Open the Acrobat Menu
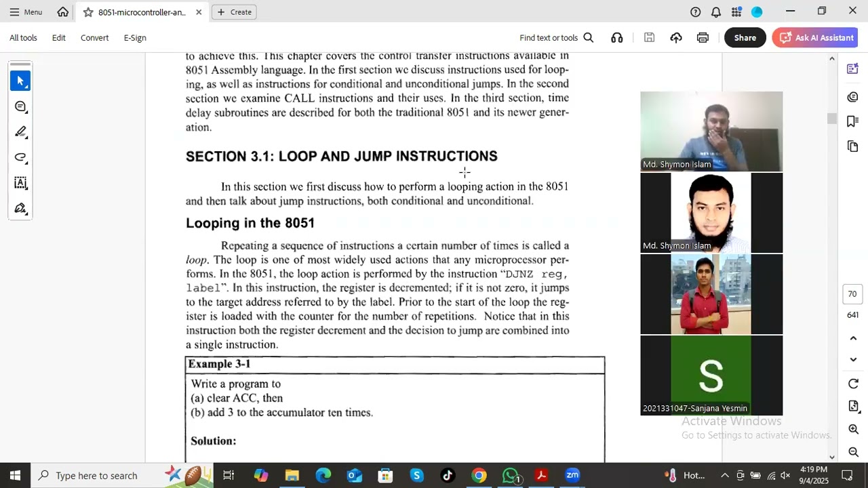The image size is (868, 488). (x=26, y=12)
